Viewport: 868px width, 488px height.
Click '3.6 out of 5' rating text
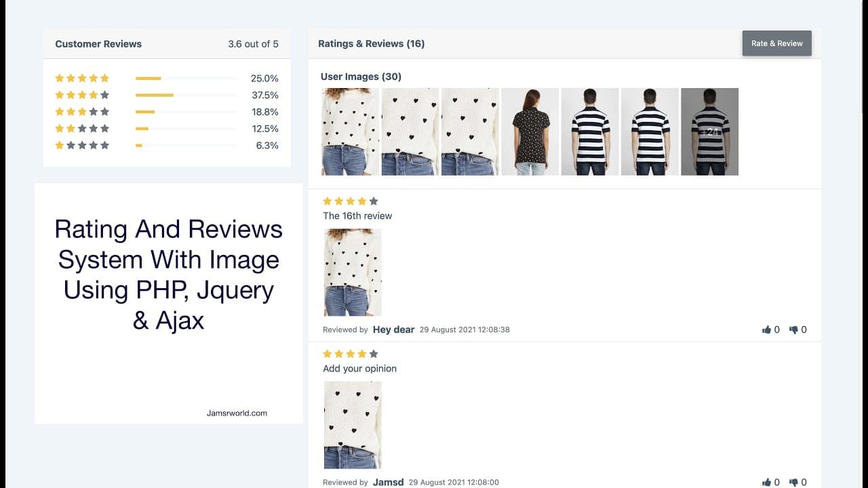253,44
